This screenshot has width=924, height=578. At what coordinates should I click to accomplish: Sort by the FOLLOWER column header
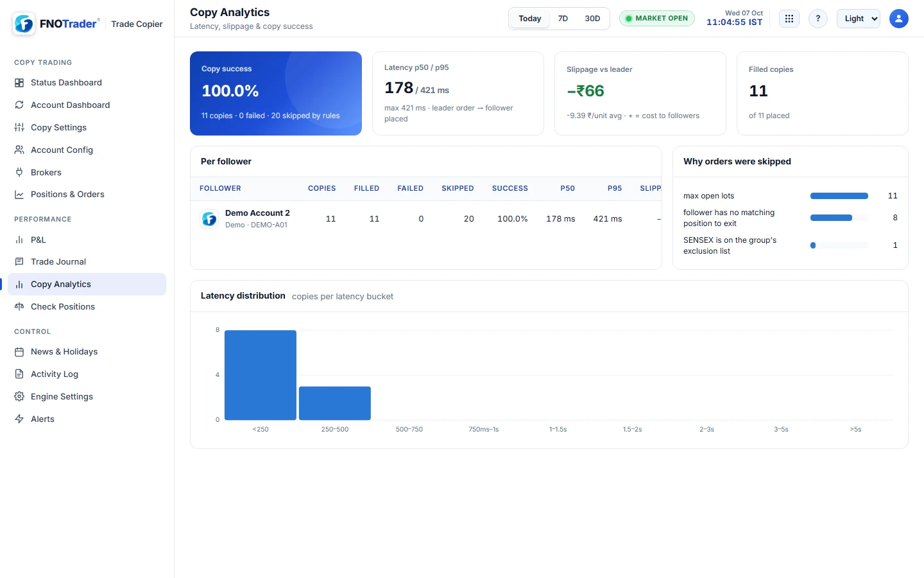pos(220,188)
